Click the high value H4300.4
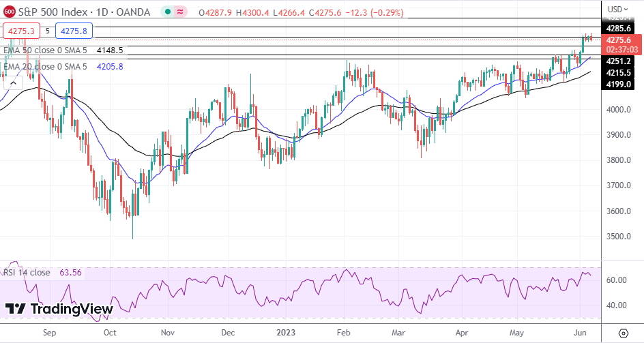 click(x=252, y=13)
